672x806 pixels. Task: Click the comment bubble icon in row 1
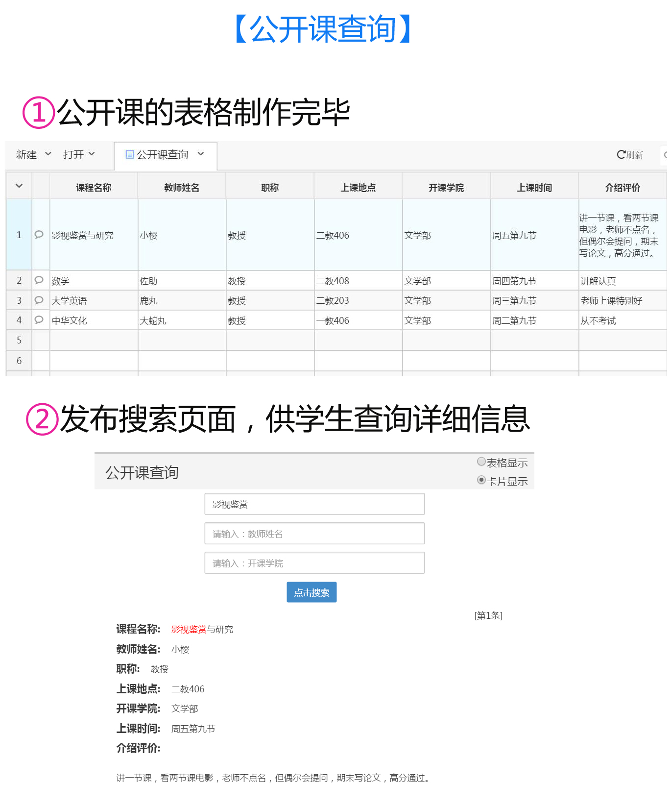pos(39,235)
